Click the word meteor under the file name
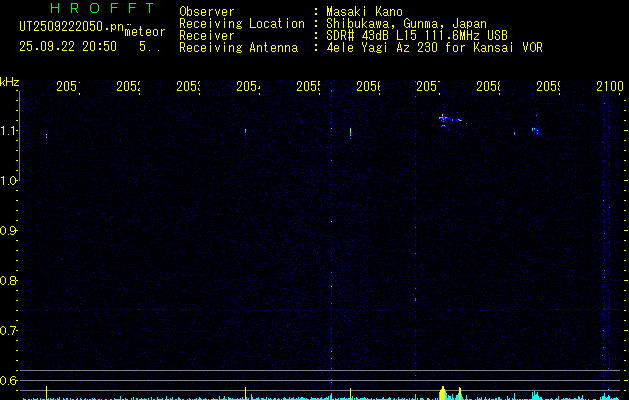 (x=145, y=32)
